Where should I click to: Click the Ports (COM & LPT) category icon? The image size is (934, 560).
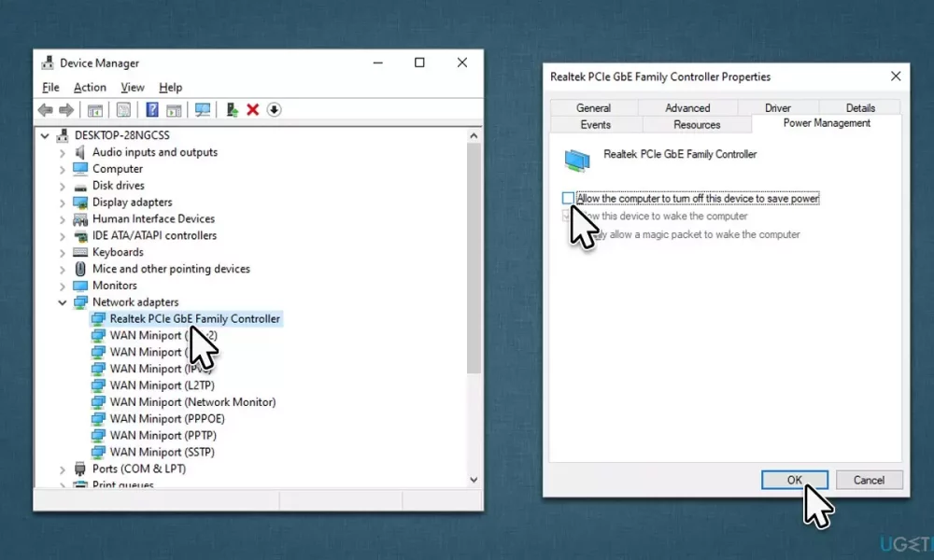pos(79,469)
